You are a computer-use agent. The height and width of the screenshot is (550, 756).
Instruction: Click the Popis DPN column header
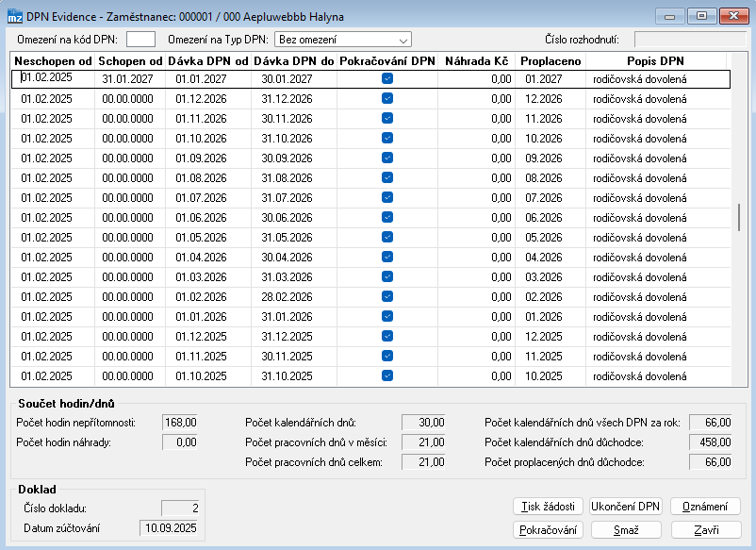coord(656,60)
